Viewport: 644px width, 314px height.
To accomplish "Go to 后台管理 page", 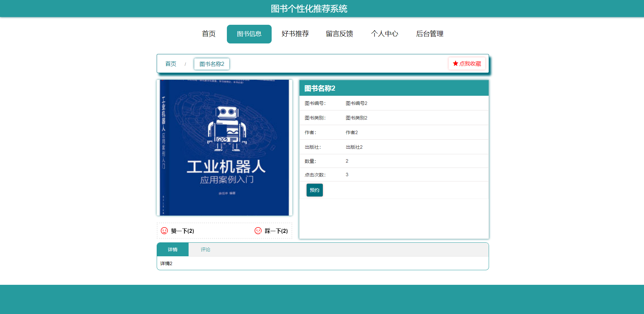I will pos(430,34).
